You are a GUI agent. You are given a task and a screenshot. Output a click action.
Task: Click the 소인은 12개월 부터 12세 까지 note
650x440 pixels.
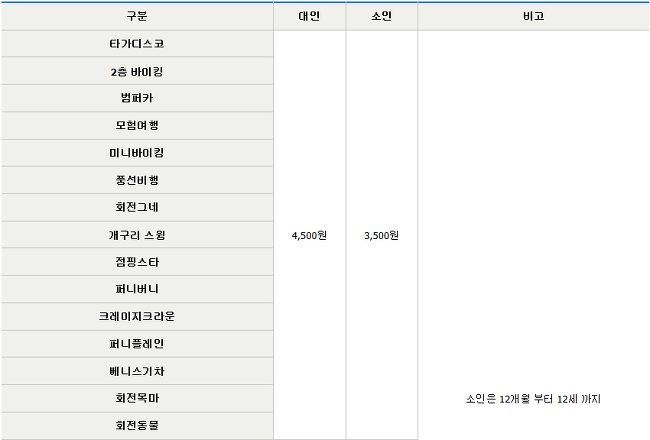[533, 399]
